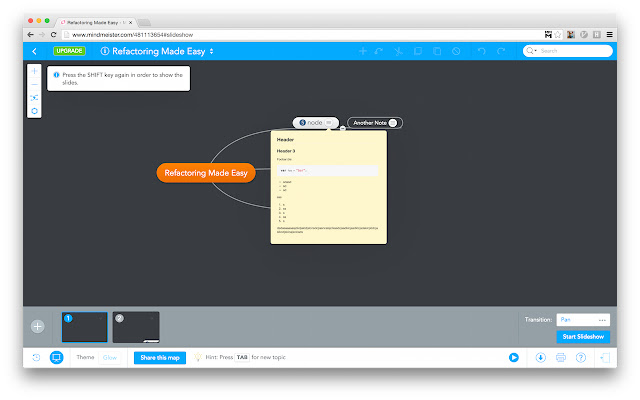This screenshot has width=640, height=400.
Task: Click the browser Back arrow
Action: coord(30,35)
